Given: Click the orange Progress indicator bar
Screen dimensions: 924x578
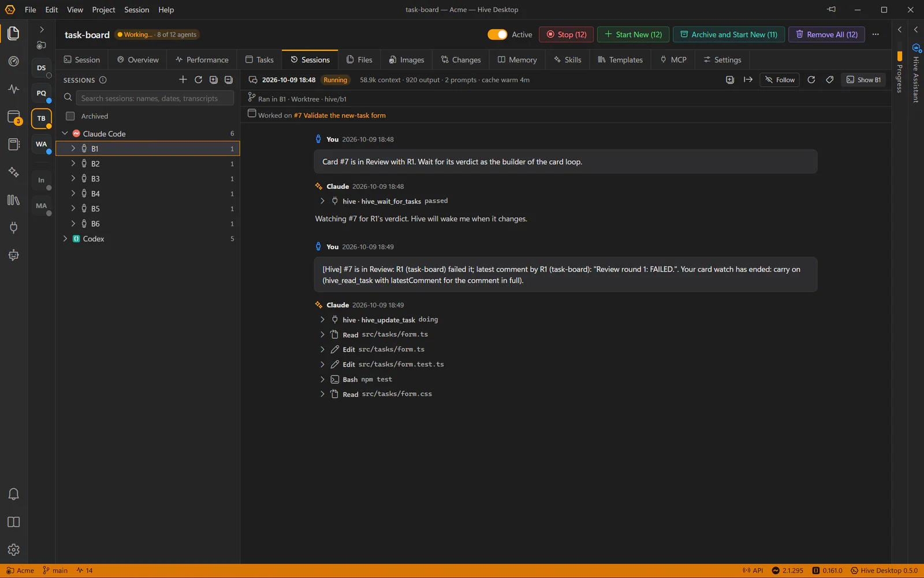Looking at the screenshot, I should tap(899, 55).
